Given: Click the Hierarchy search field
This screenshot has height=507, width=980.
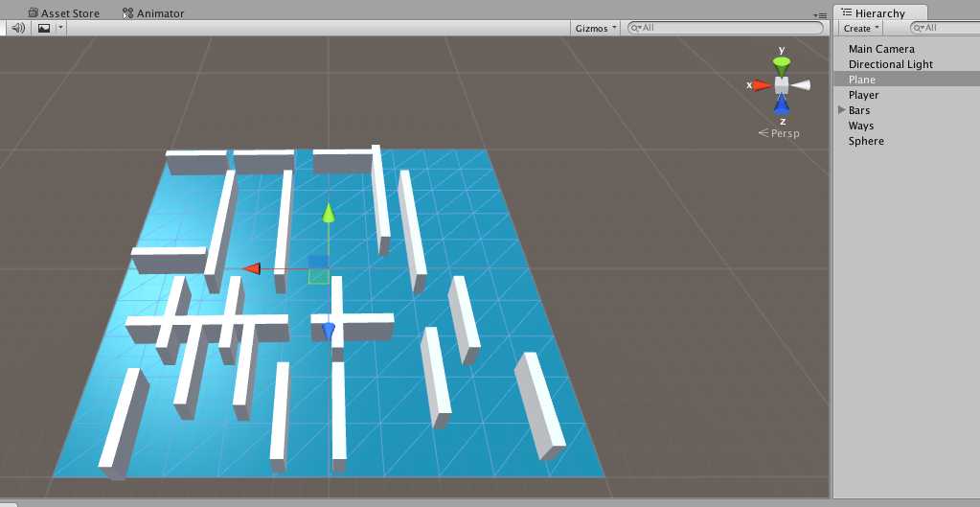Looking at the screenshot, I should coord(945,28).
